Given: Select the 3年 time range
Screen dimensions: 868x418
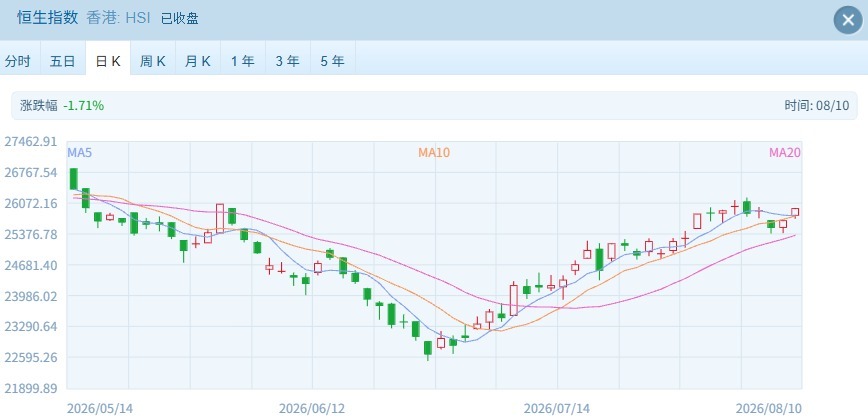Looking at the screenshot, I should tap(287, 61).
